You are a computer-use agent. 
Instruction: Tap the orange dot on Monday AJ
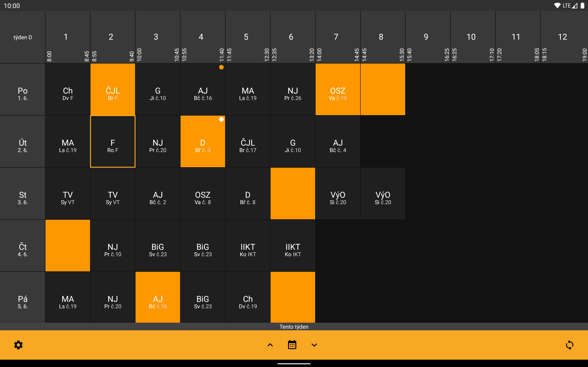click(221, 67)
